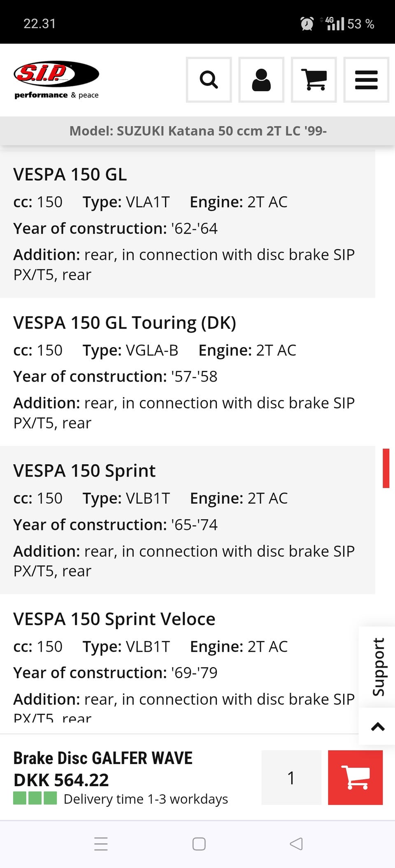This screenshot has height=868, width=395.
Task: Add Brake Disc to cart red button
Action: point(355,777)
